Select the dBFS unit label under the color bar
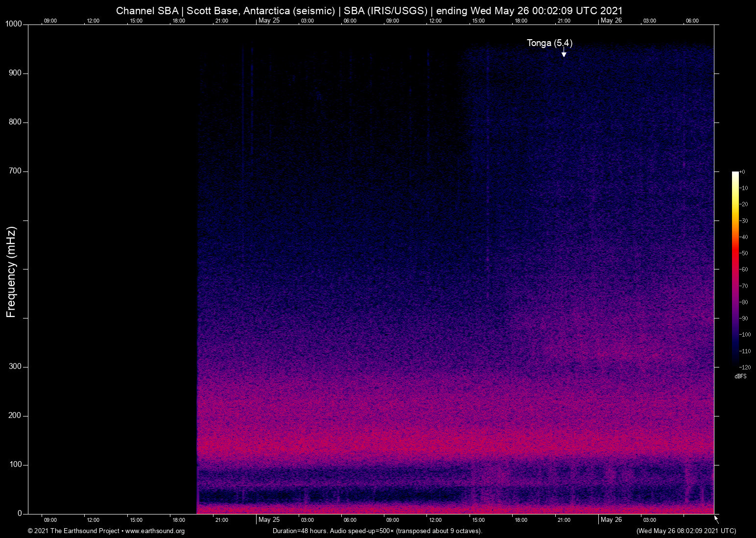756x538 pixels. 740,376
